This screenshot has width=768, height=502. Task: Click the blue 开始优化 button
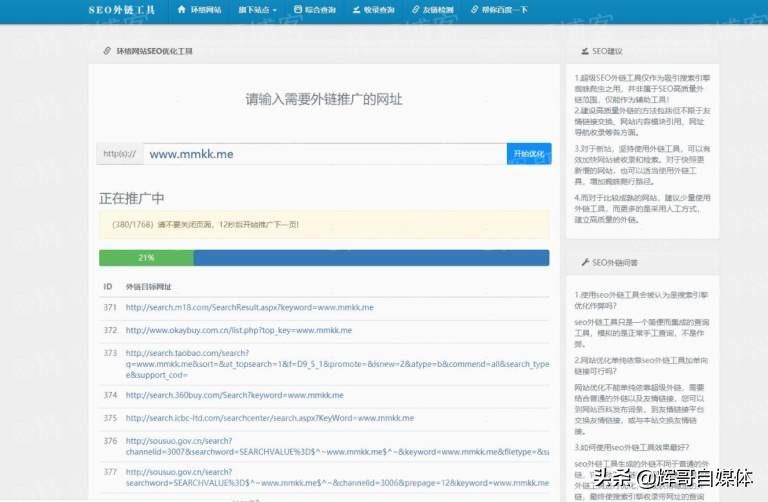click(x=529, y=154)
